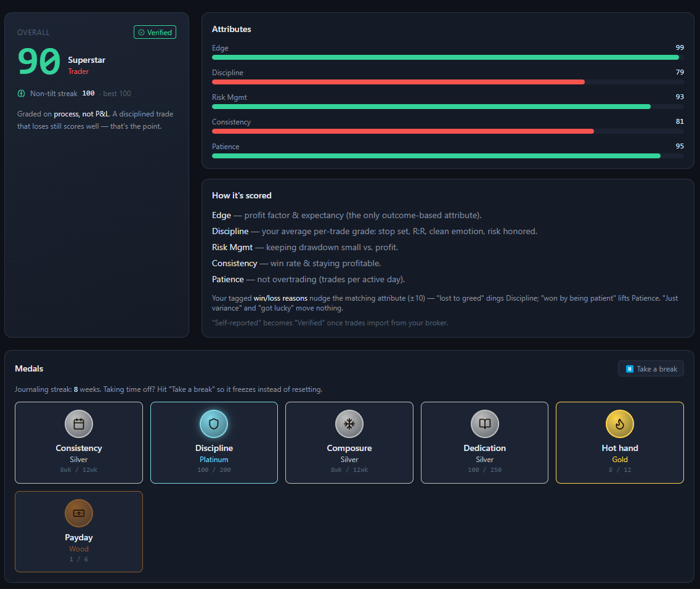700x589 pixels.
Task: Click the Dedication medal progress '100 / 250'
Action: pos(484,470)
